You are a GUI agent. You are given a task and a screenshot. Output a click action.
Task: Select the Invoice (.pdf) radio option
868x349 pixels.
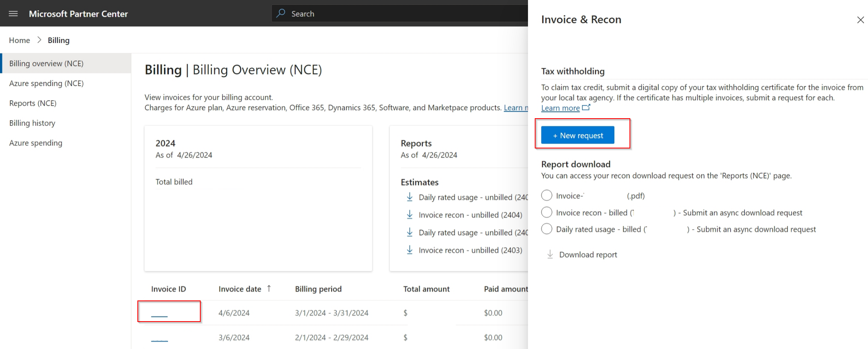[547, 195]
